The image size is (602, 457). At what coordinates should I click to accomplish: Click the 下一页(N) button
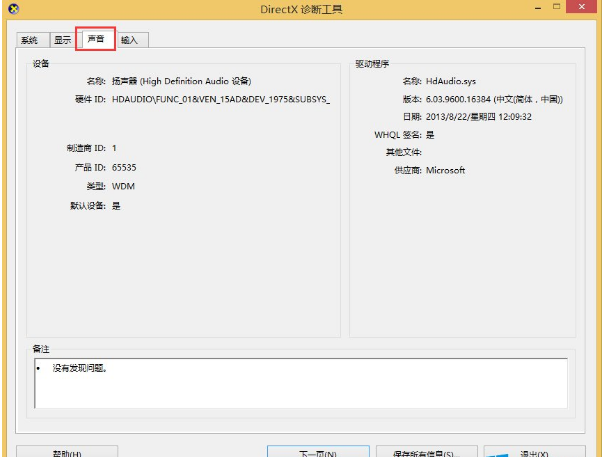[318, 452]
